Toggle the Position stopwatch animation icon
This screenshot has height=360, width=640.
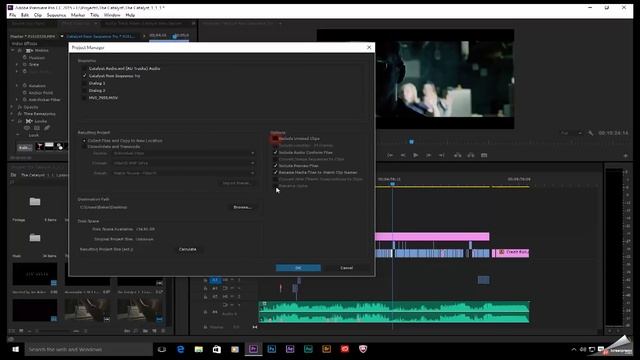[25, 58]
